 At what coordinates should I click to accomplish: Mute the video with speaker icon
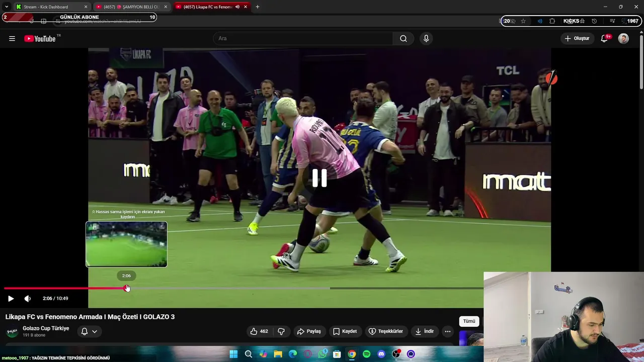(28, 298)
